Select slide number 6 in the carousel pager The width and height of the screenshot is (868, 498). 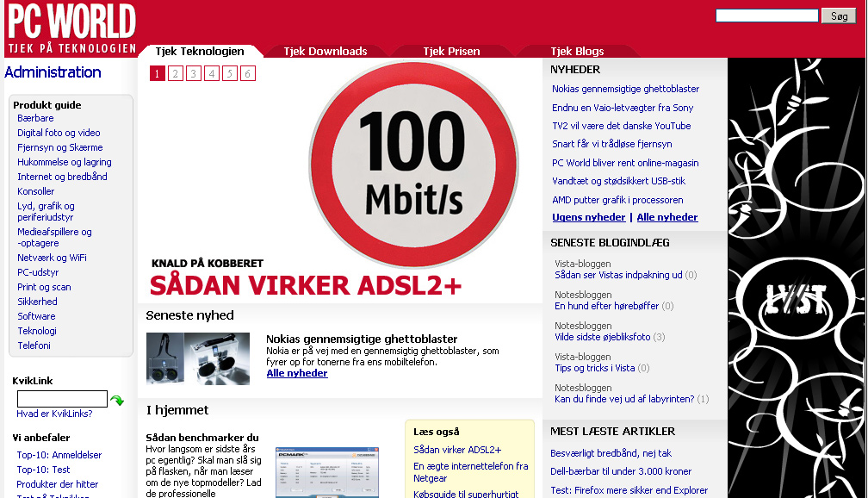pyautogui.click(x=247, y=74)
